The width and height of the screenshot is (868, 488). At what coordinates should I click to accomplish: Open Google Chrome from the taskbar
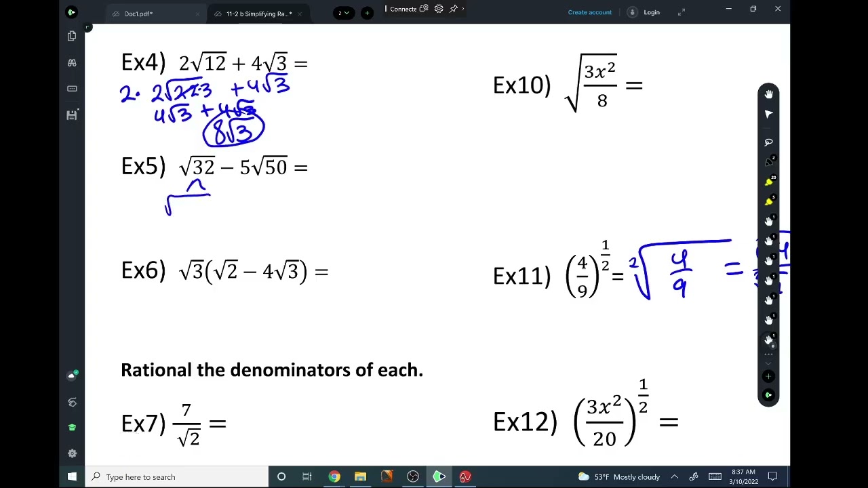coord(334,477)
